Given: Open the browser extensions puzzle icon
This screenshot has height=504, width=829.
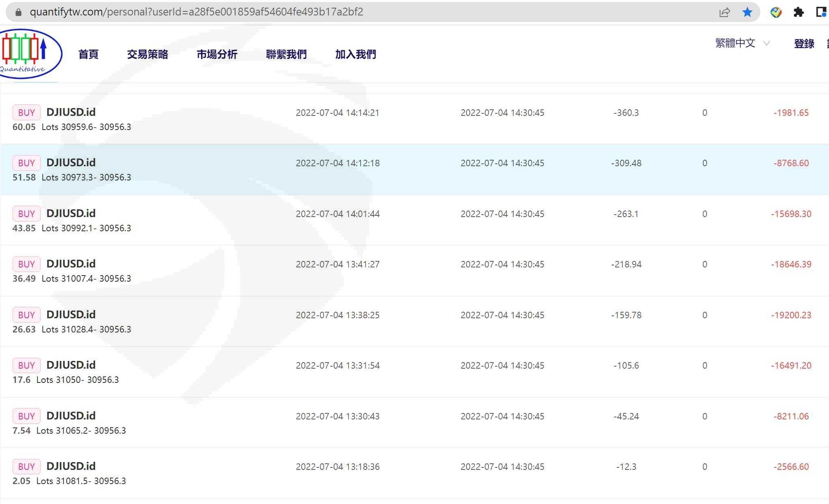Looking at the screenshot, I should 798,12.
